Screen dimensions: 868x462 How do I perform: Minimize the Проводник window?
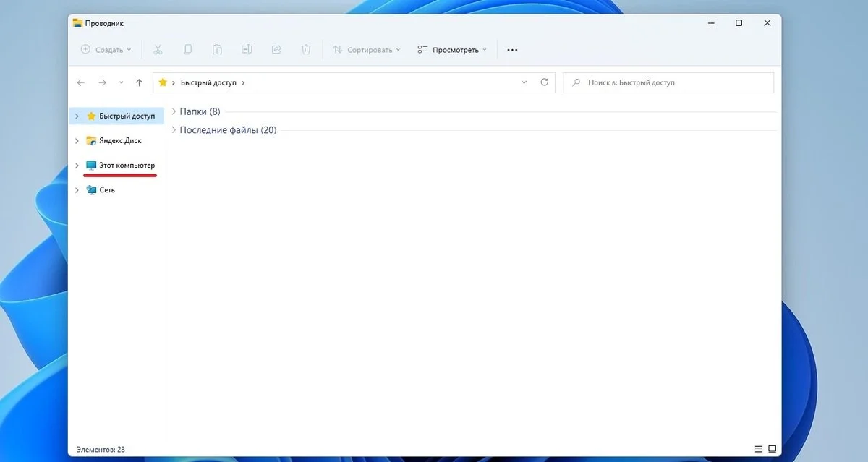[x=710, y=23]
